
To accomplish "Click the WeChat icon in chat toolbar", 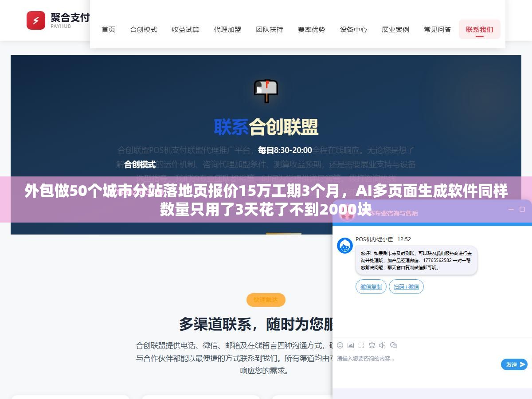I will tap(394, 345).
